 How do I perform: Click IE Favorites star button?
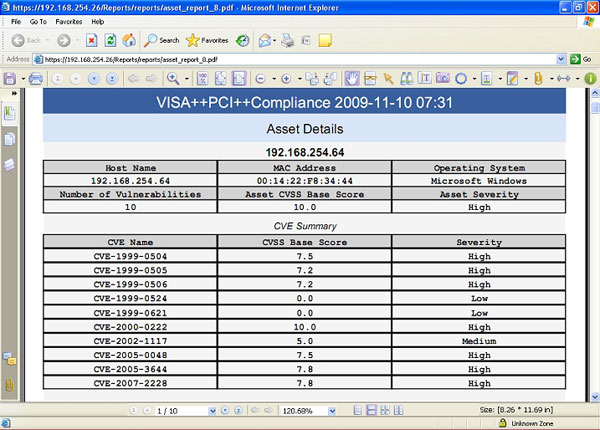(x=207, y=41)
